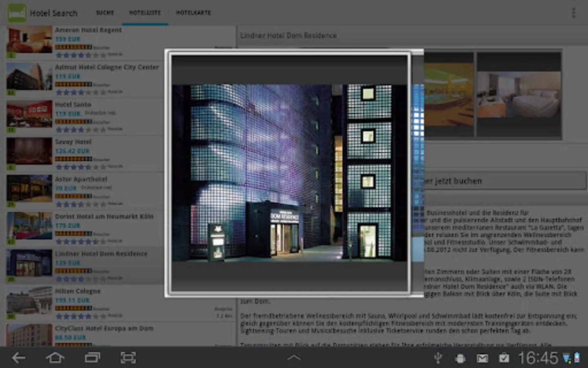The image size is (588, 368).
Task: Select the HOTELLISTE tab
Action: point(145,13)
